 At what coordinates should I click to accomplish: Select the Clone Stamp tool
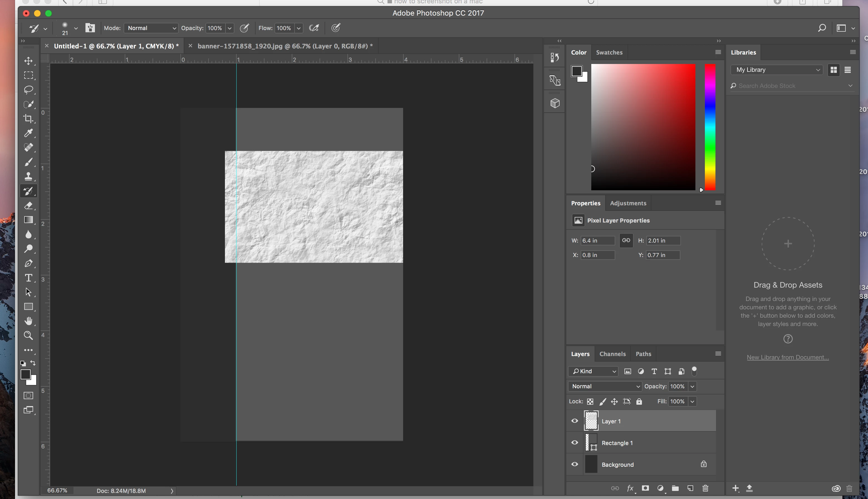[x=28, y=177]
